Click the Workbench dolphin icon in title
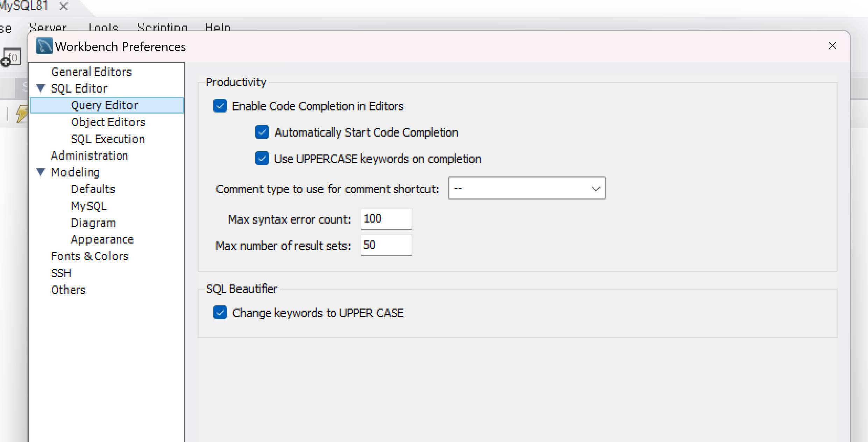Viewport: 868px width, 442px height. point(44,46)
